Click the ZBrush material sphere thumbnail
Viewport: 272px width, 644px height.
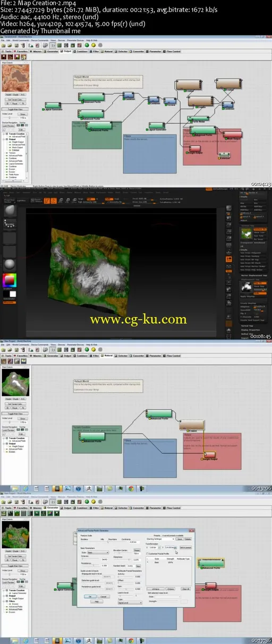point(10,264)
